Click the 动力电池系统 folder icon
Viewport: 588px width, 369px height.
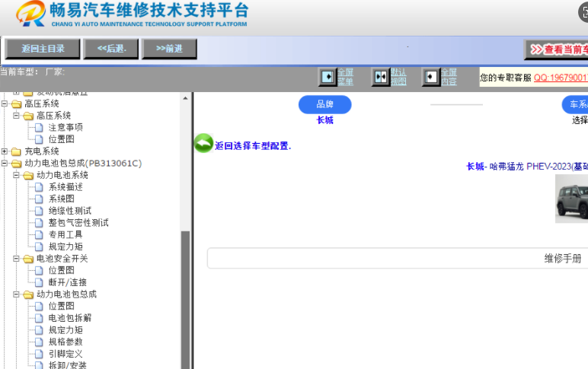[x=28, y=176]
